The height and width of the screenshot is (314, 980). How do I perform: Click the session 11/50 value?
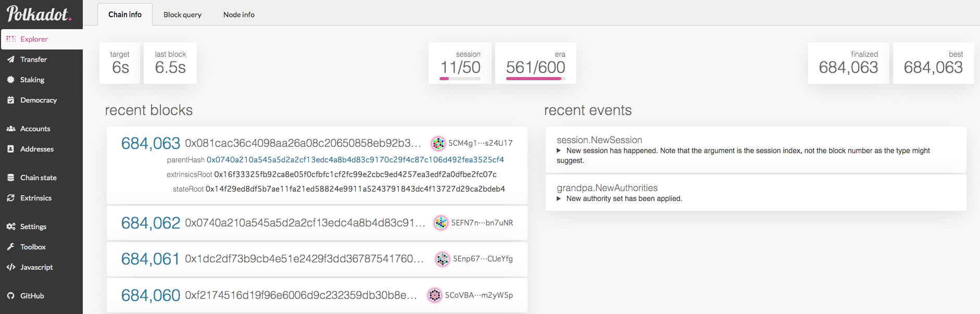point(461,67)
